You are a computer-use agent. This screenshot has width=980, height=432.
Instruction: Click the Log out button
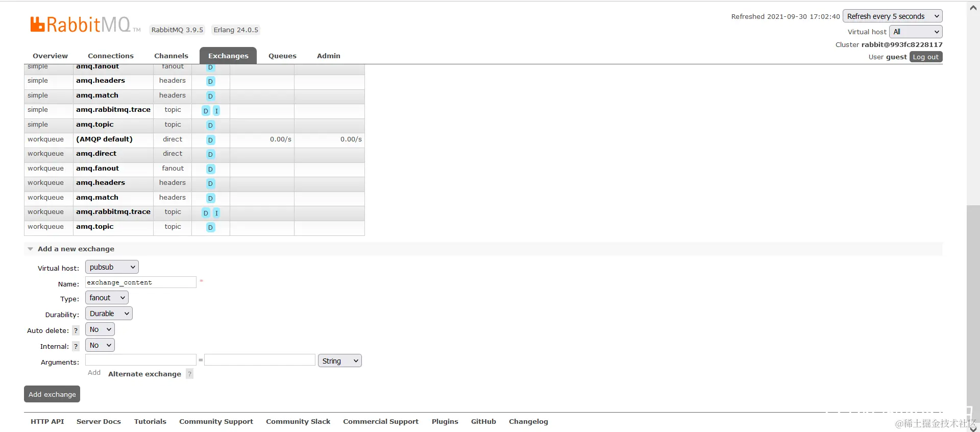tap(925, 57)
